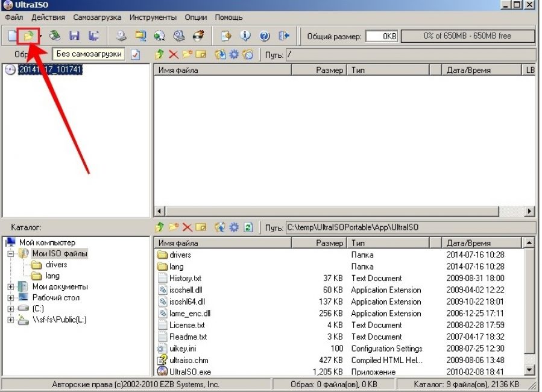542x392 pixels.
Task: Create new folder in Каталог toolbar
Action: coord(174,227)
